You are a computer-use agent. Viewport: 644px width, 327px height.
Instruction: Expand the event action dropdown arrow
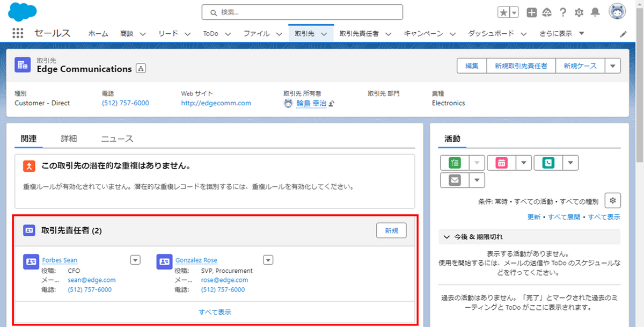[524, 163]
